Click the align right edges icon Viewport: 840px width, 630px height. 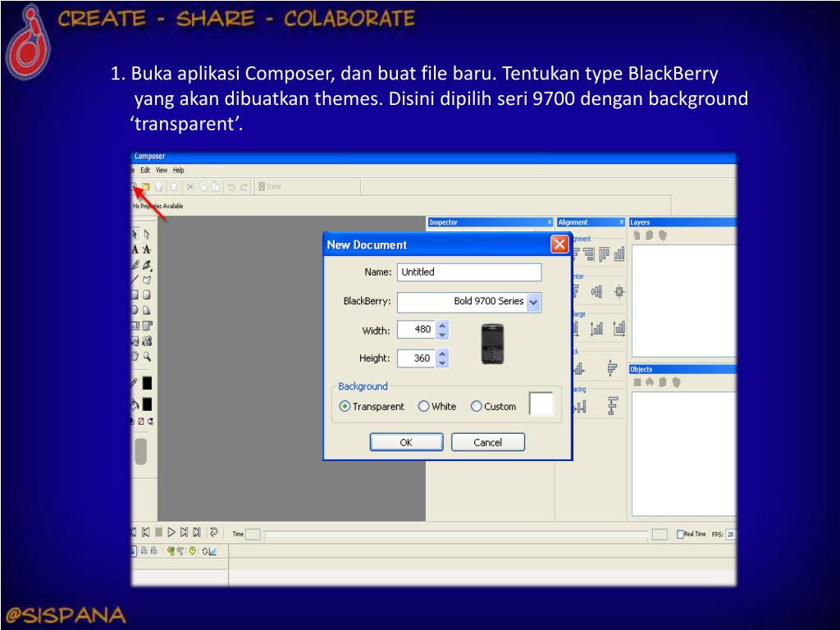[589, 254]
